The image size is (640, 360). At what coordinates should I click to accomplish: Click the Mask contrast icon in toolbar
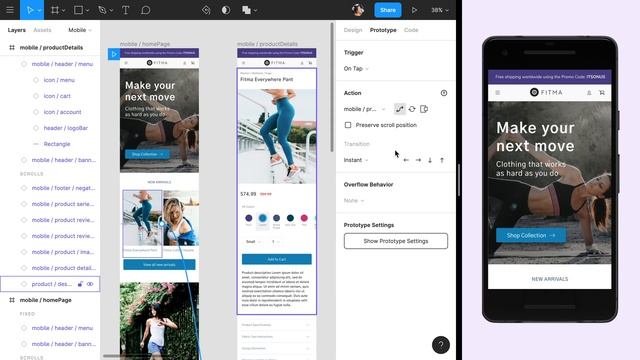point(226,10)
